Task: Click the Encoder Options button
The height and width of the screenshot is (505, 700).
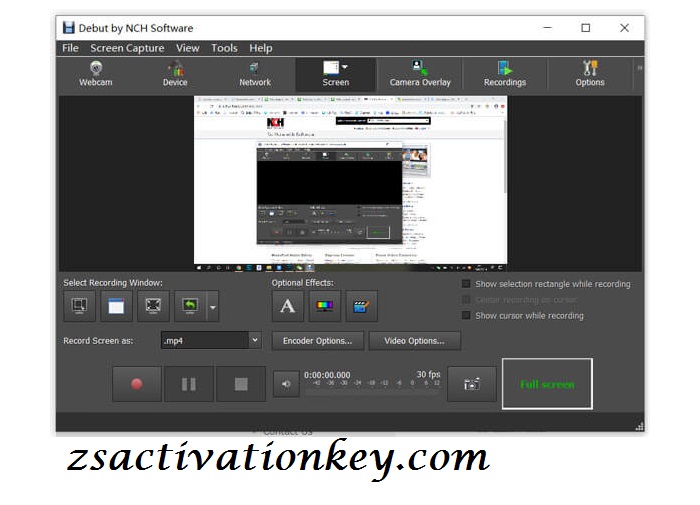Action: click(x=317, y=341)
